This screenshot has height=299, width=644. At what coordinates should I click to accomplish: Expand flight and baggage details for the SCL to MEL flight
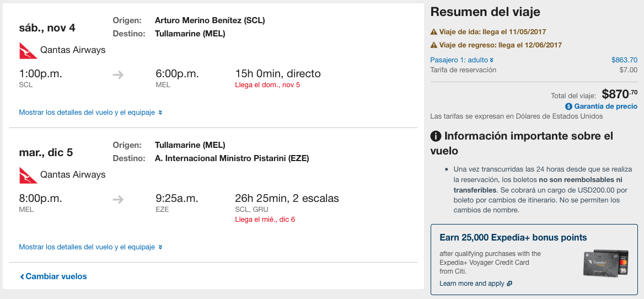(x=91, y=113)
